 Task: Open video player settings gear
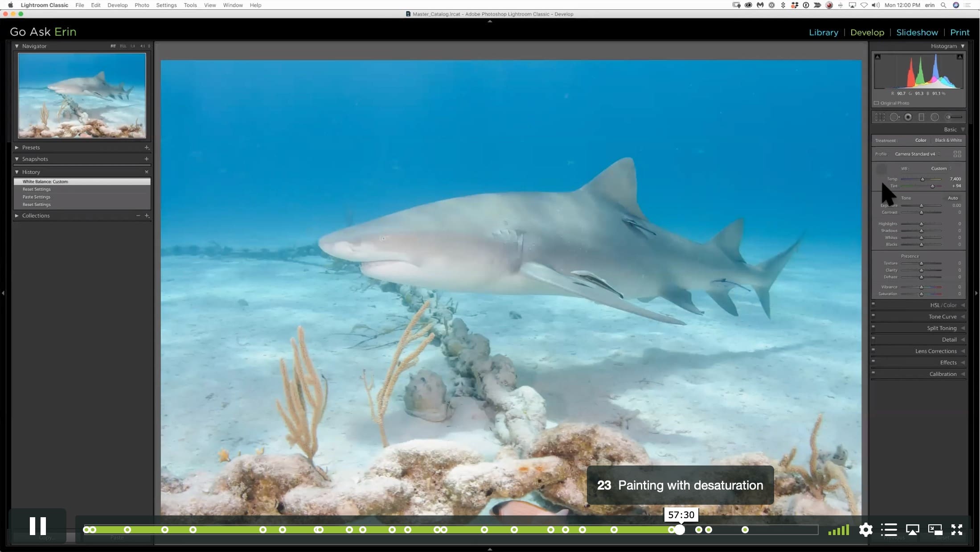coord(865,530)
